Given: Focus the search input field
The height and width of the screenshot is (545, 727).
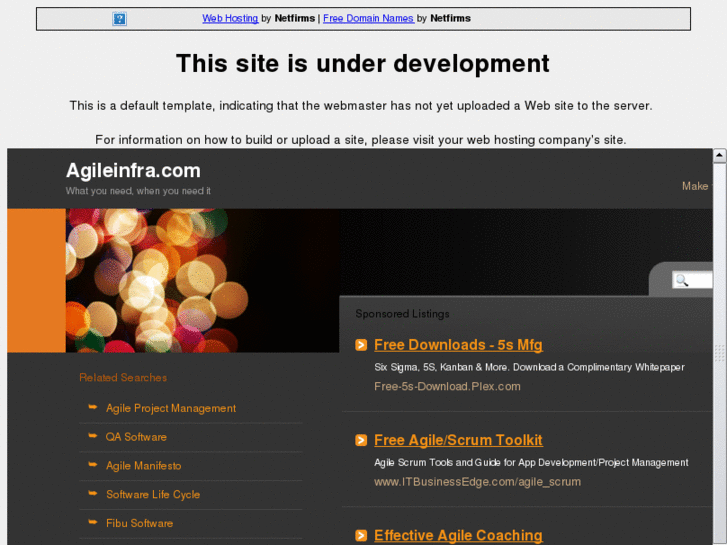Looking at the screenshot, I should (692, 280).
